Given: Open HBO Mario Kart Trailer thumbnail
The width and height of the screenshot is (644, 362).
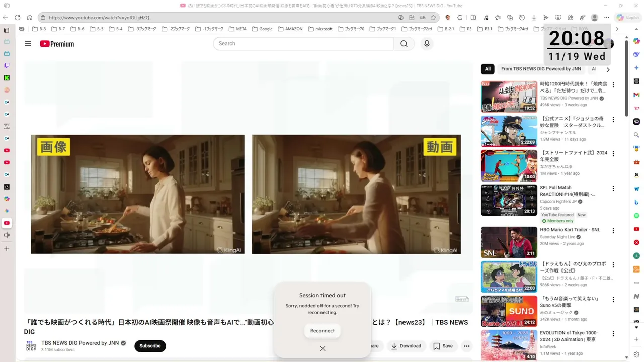Looking at the screenshot, I should pyautogui.click(x=509, y=242).
